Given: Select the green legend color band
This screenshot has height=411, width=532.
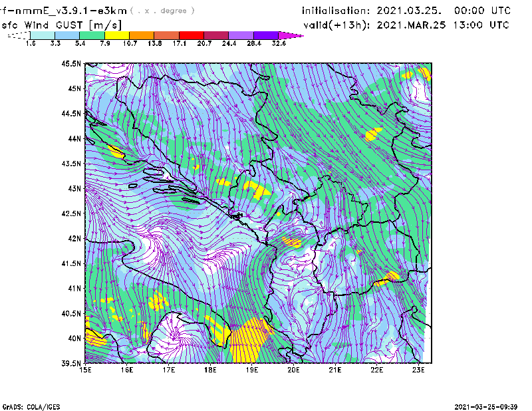Looking at the screenshot, I should pos(92,35).
